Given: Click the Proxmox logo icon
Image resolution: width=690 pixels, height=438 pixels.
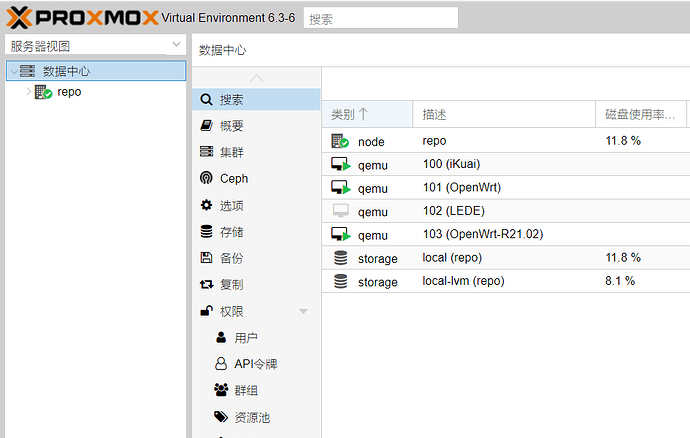Looking at the screenshot, I should [19, 18].
